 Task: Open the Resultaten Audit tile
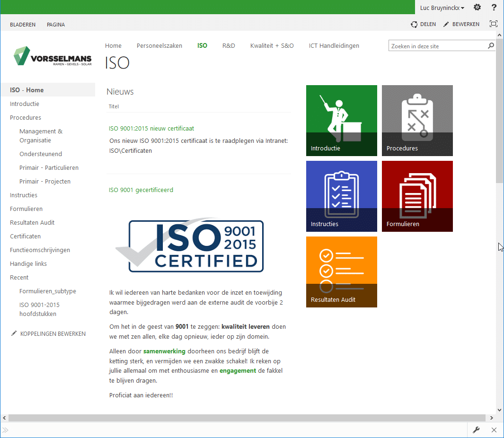pyautogui.click(x=341, y=272)
